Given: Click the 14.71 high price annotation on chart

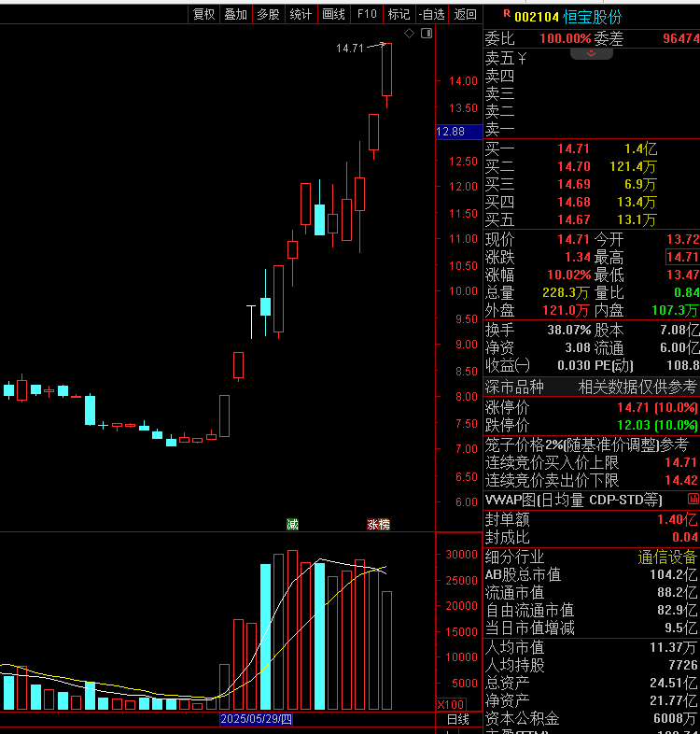Looking at the screenshot, I should pyautogui.click(x=349, y=49).
